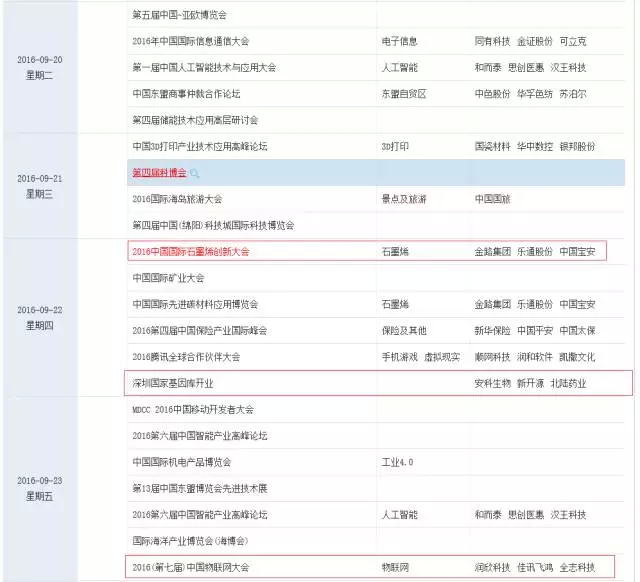Screen dimensions: 640x582
Task: Select the 工业4.0 sector tag
Action: (399, 462)
